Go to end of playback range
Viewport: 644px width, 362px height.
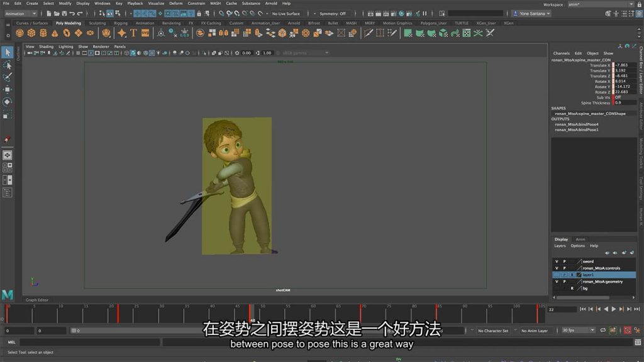637,309
